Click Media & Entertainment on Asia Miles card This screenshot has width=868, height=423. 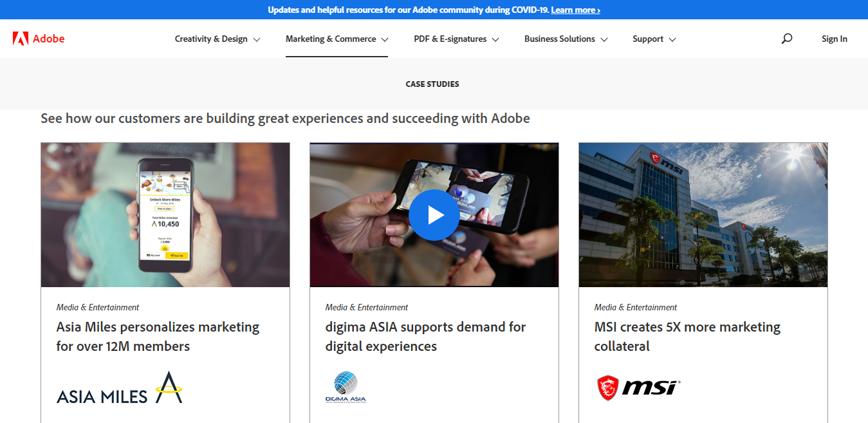[98, 307]
